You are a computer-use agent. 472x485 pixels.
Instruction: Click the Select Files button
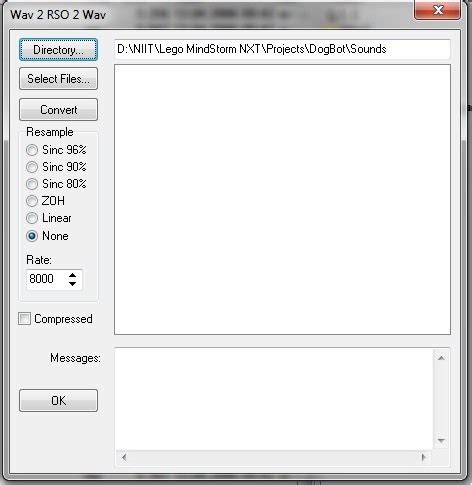click(x=58, y=79)
